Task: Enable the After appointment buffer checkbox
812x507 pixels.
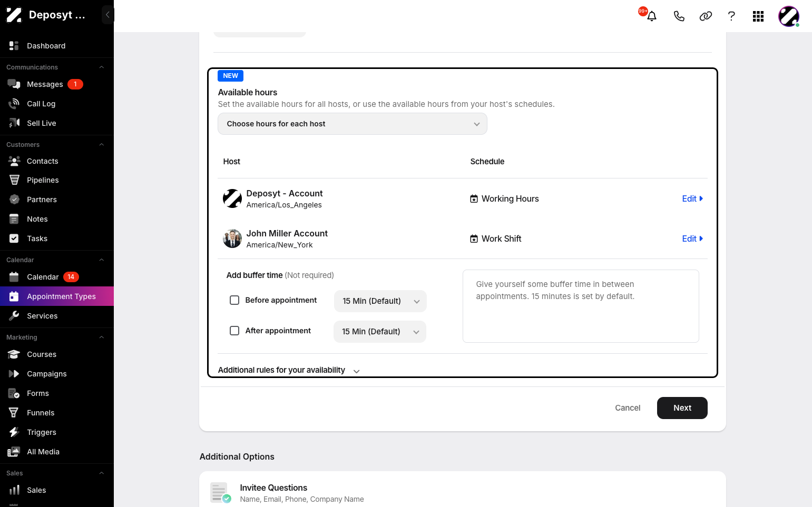Action: click(x=234, y=331)
